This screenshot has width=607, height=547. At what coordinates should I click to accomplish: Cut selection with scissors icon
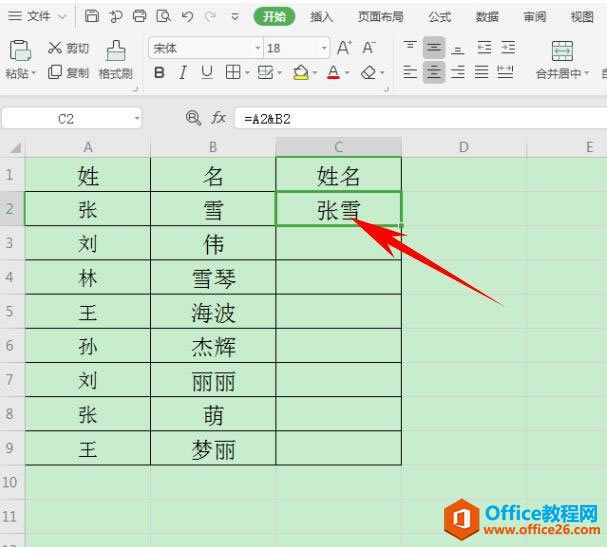[x=55, y=48]
